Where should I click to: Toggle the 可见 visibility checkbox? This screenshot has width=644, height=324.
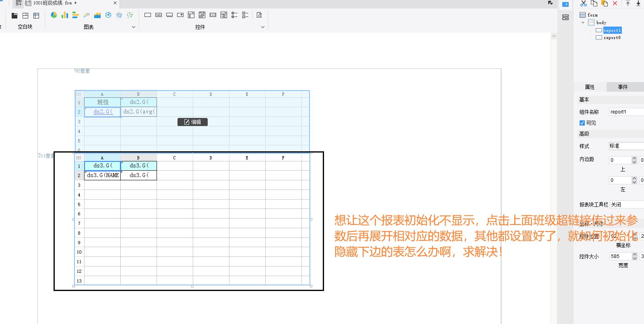pos(582,123)
